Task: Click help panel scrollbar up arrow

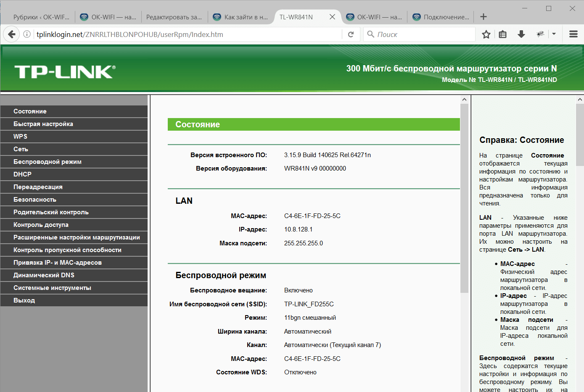Action: 580,100
